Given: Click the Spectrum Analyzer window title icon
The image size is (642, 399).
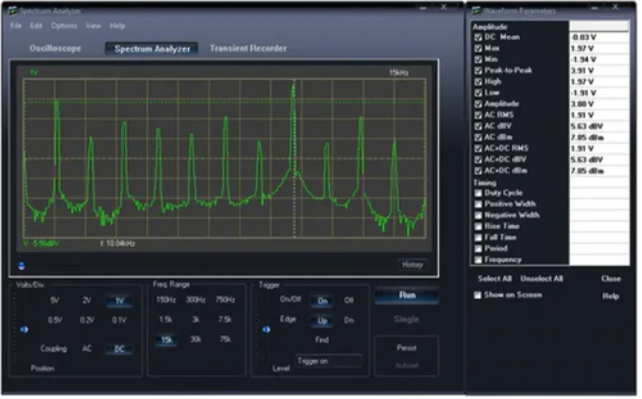Looking at the screenshot, I should 13,11.
